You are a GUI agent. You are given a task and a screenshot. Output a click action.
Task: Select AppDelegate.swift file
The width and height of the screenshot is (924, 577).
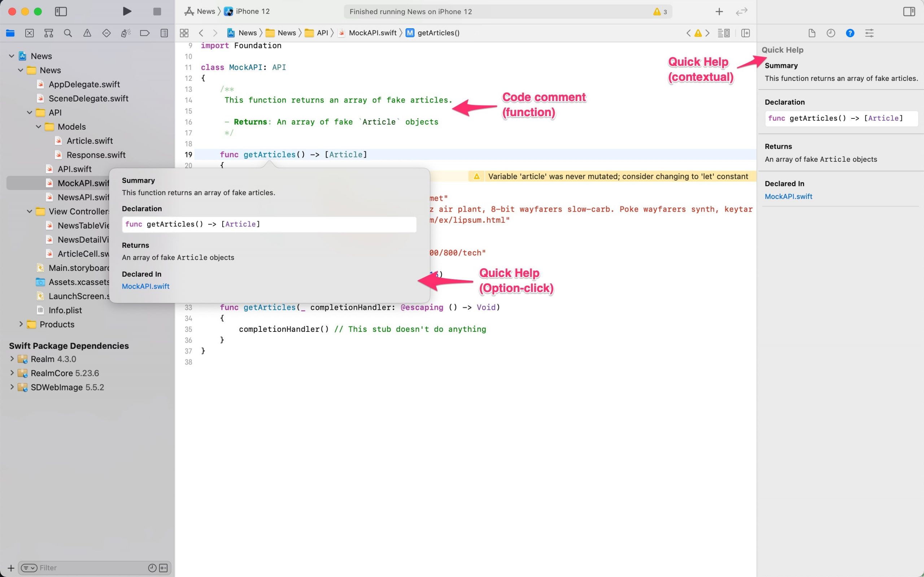coord(84,84)
